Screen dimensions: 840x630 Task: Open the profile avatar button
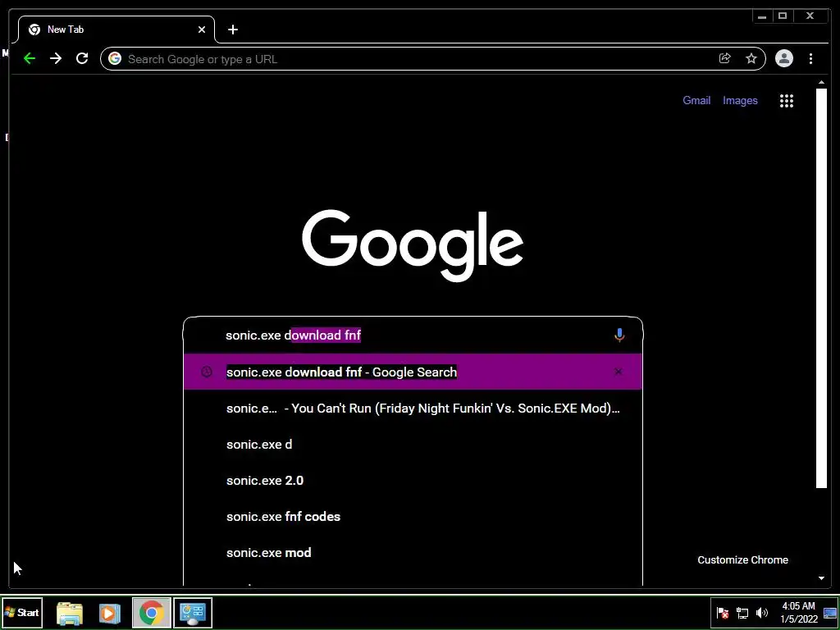pos(783,58)
